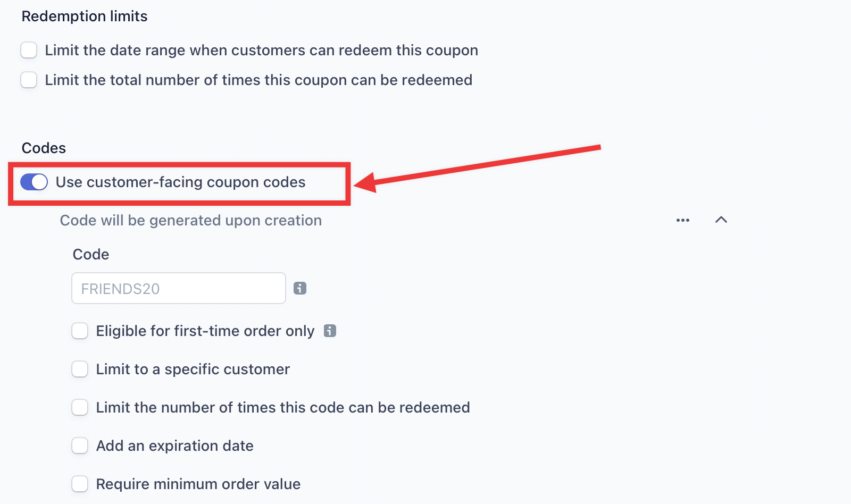Toggle off customer-facing coupon codes switch
This screenshot has width=851, height=504.
[34, 182]
